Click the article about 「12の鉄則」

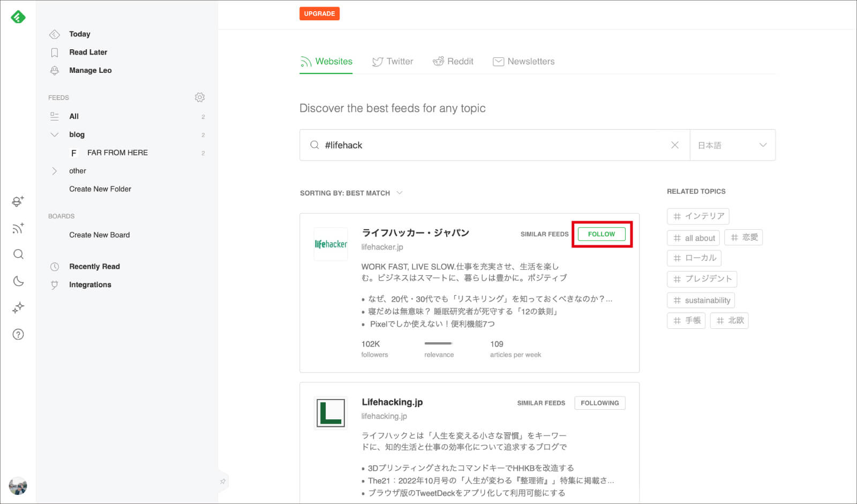pyautogui.click(x=464, y=311)
